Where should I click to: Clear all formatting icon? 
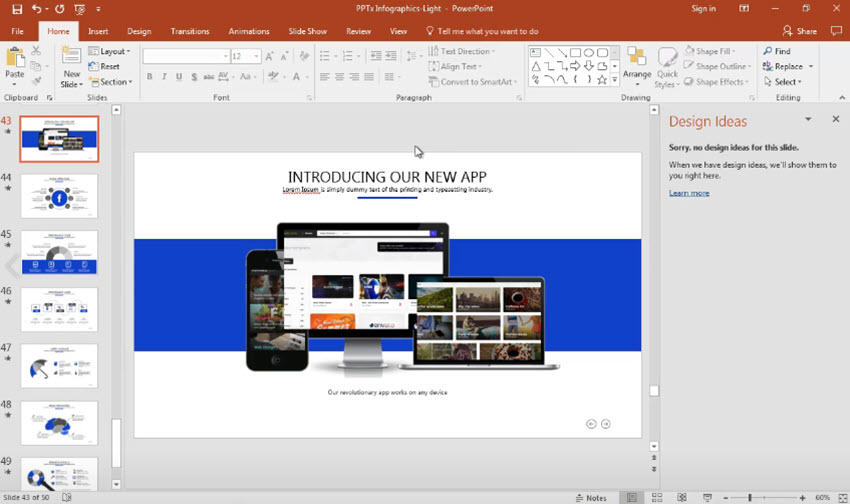[x=304, y=56]
